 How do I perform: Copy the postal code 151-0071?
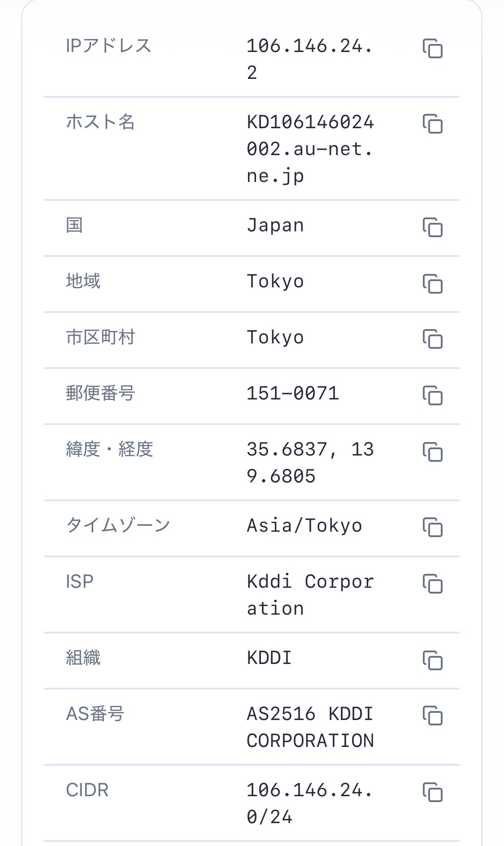[432, 395]
